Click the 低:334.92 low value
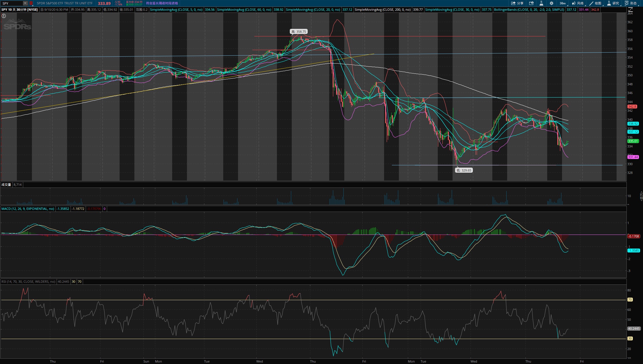The image size is (643, 364). coord(110,10)
